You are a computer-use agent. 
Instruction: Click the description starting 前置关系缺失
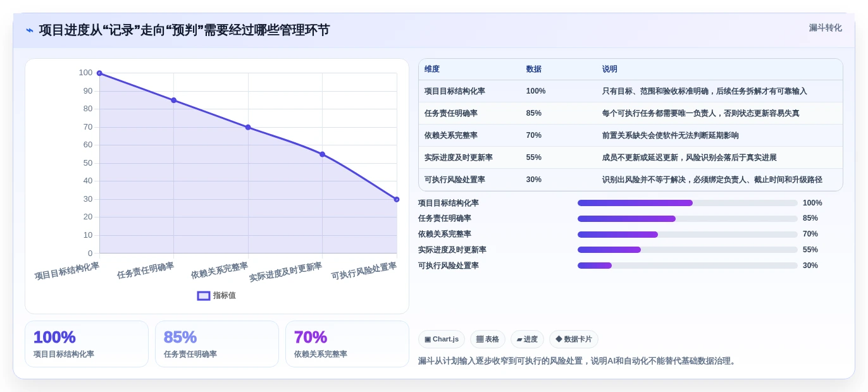(671, 135)
